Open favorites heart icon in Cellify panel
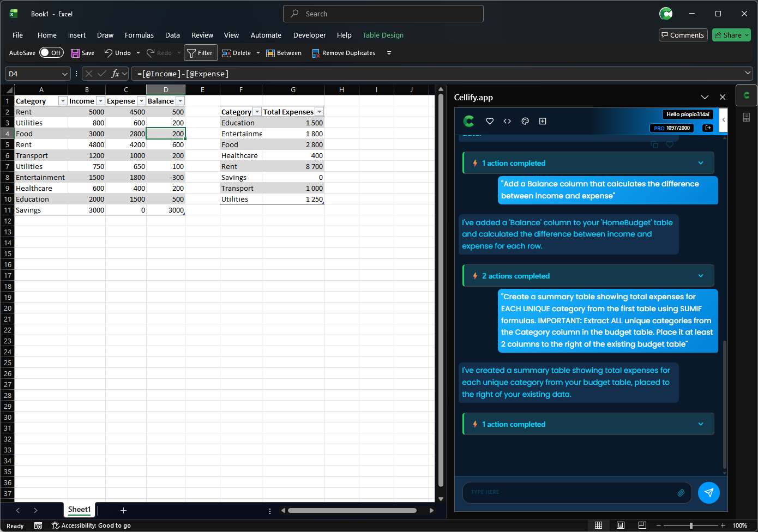Screen dimensions: 758x532 [490, 121]
